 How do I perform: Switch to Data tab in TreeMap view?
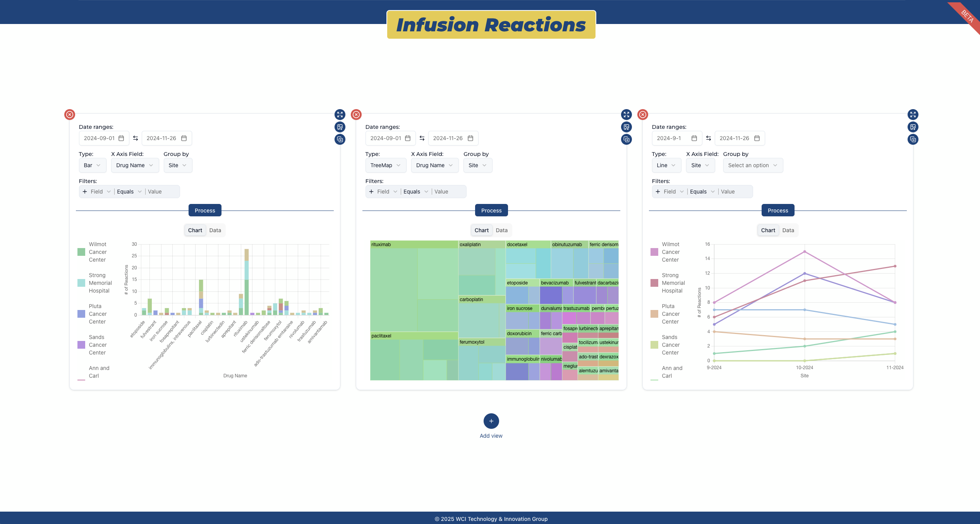pyautogui.click(x=502, y=230)
